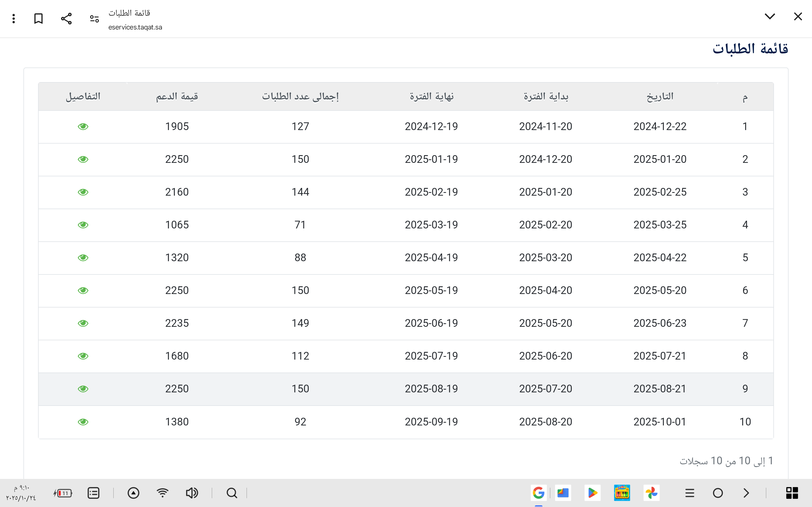This screenshot has width=812, height=507.
Task: Click the share icon in top bar
Action: [x=66, y=18]
